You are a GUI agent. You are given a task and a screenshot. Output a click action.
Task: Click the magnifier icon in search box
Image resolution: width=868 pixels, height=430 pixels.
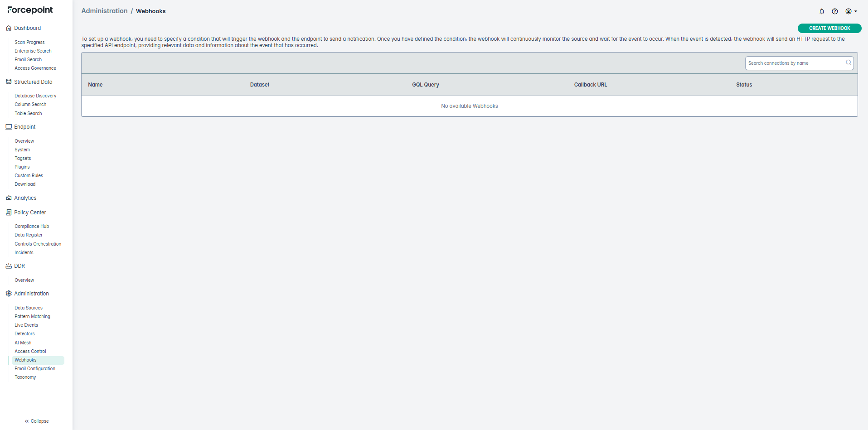click(x=848, y=63)
